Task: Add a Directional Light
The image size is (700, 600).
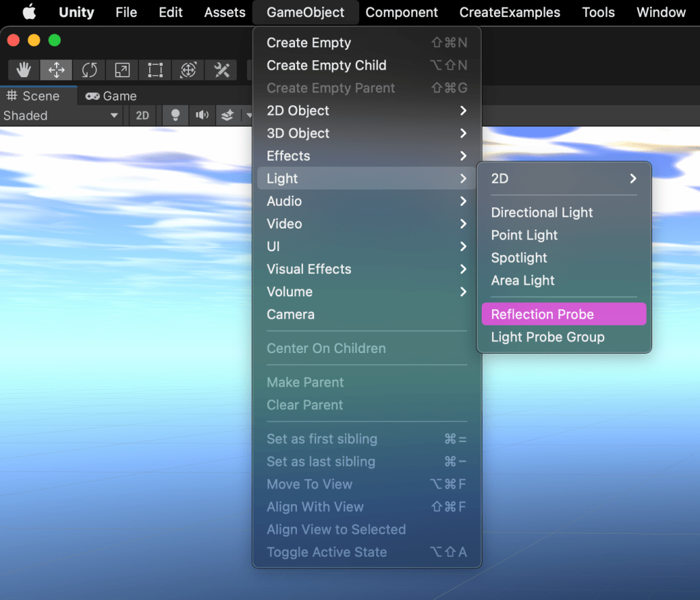Action: 542,213
